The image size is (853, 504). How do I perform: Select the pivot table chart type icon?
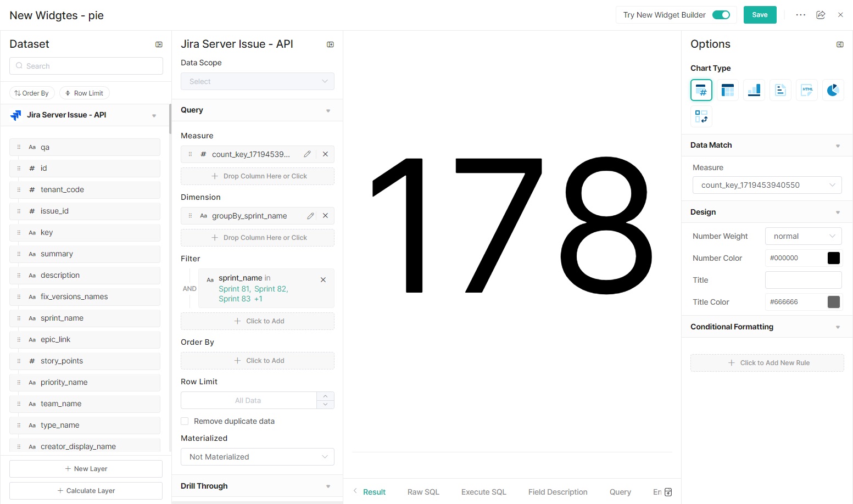[x=701, y=116]
